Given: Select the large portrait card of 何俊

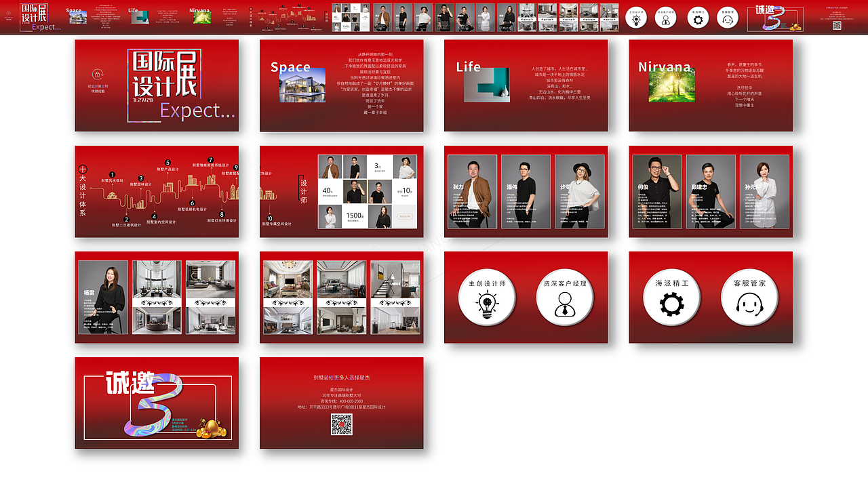Looking at the screenshot, I should pos(657,192).
